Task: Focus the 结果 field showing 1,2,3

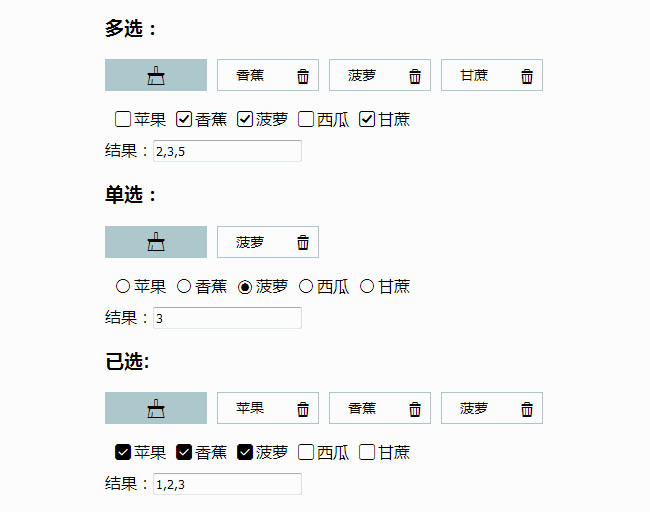Action: pyautogui.click(x=227, y=484)
